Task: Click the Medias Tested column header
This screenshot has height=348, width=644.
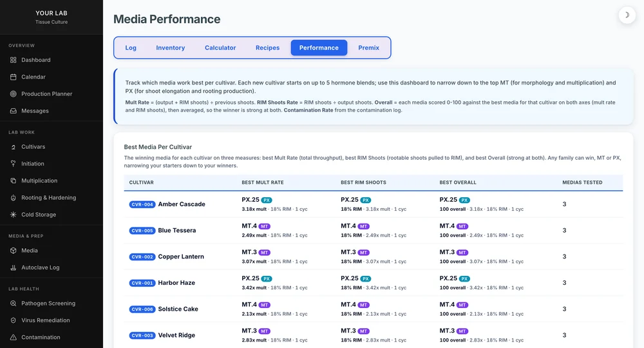Action: point(582,182)
